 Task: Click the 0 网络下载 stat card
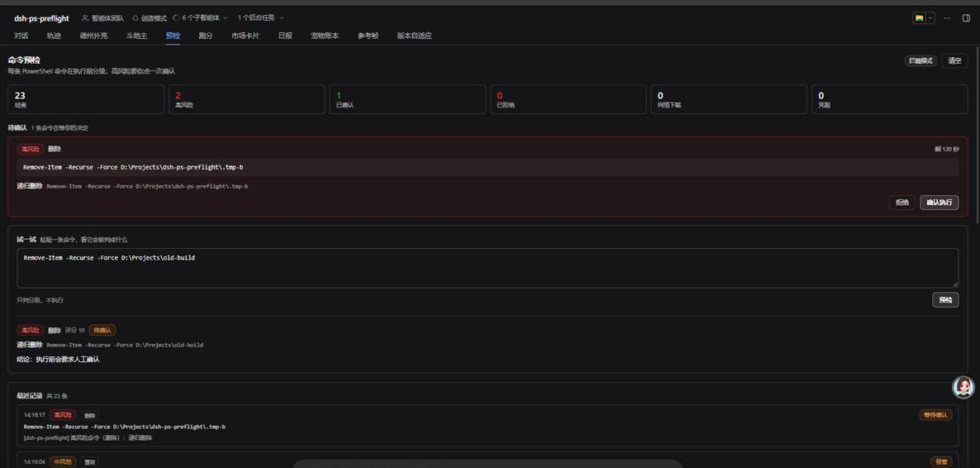(729, 99)
